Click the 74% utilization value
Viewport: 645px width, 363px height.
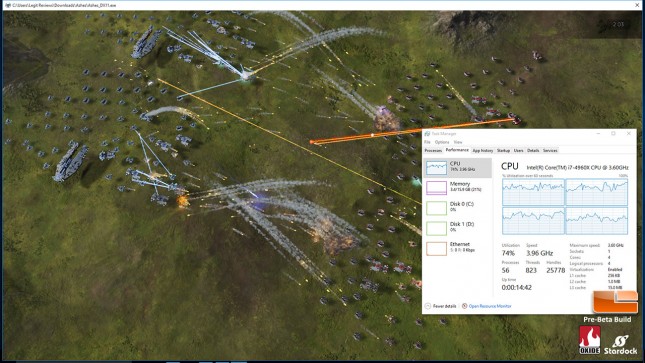(x=508, y=253)
